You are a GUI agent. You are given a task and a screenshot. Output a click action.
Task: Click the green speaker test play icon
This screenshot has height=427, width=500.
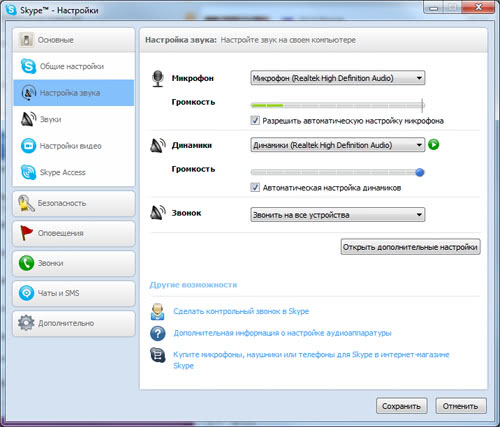click(433, 145)
